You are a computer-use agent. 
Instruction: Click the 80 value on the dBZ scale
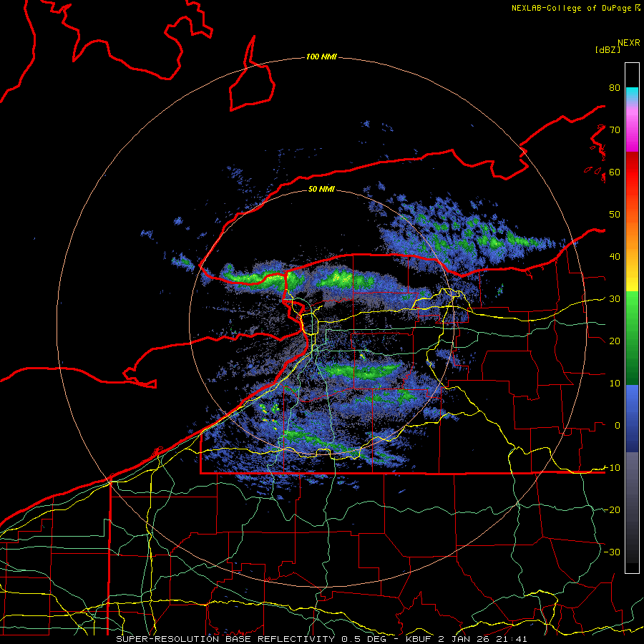click(x=615, y=88)
